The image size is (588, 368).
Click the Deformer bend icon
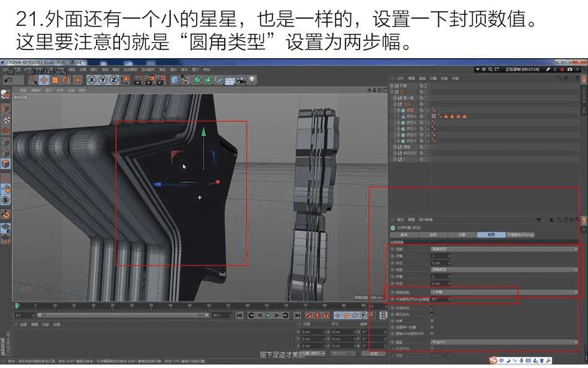coord(219,80)
